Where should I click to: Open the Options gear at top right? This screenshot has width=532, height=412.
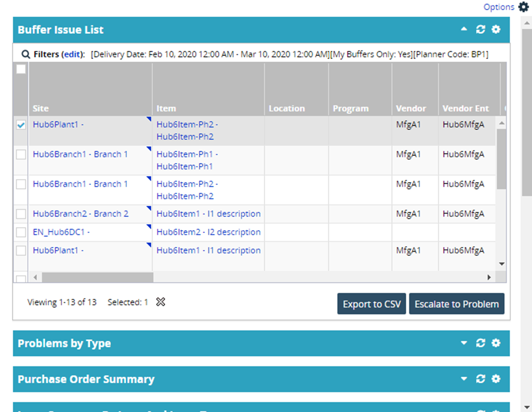tap(524, 7)
